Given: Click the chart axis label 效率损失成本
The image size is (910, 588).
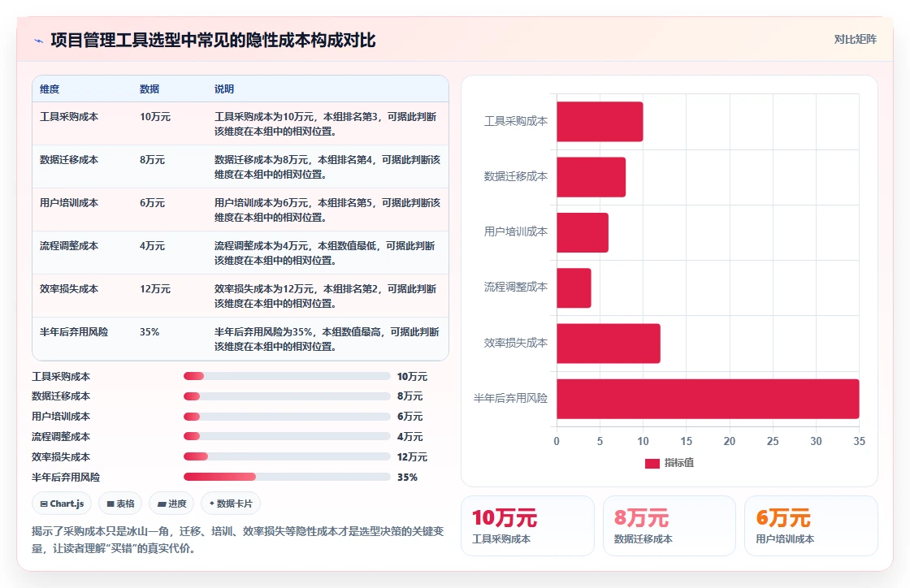Looking at the screenshot, I should tap(516, 343).
